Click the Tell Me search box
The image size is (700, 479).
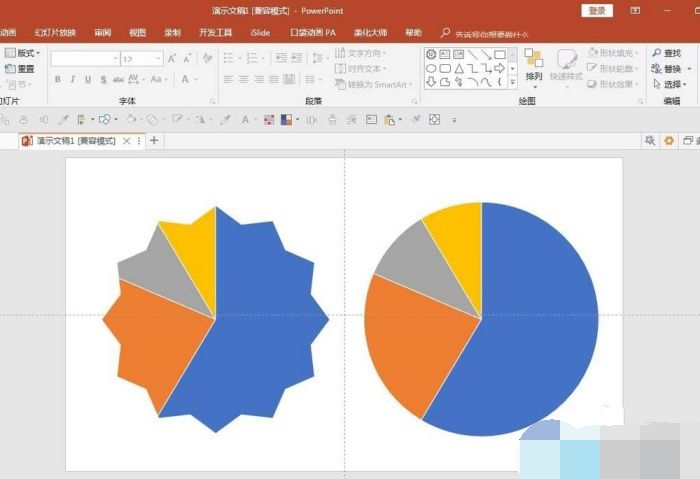click(492, 33)
